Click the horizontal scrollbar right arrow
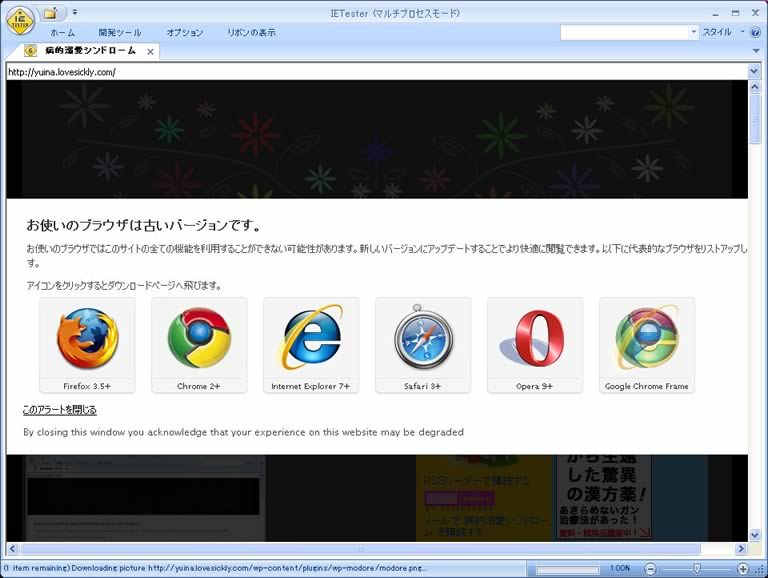Screen dimensions: 768x578 coord(741,549)
